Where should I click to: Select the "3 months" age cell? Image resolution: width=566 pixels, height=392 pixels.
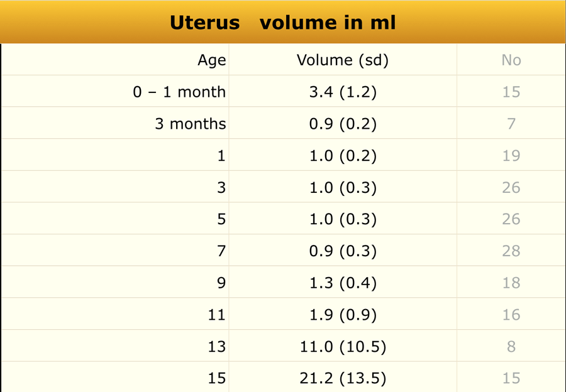(x=190, y=124)
